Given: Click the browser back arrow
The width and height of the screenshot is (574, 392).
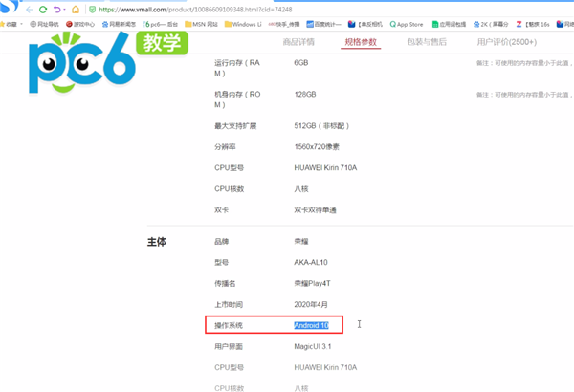Looking at the screenshot, I should pyautogui.click(x=30, y=10).
